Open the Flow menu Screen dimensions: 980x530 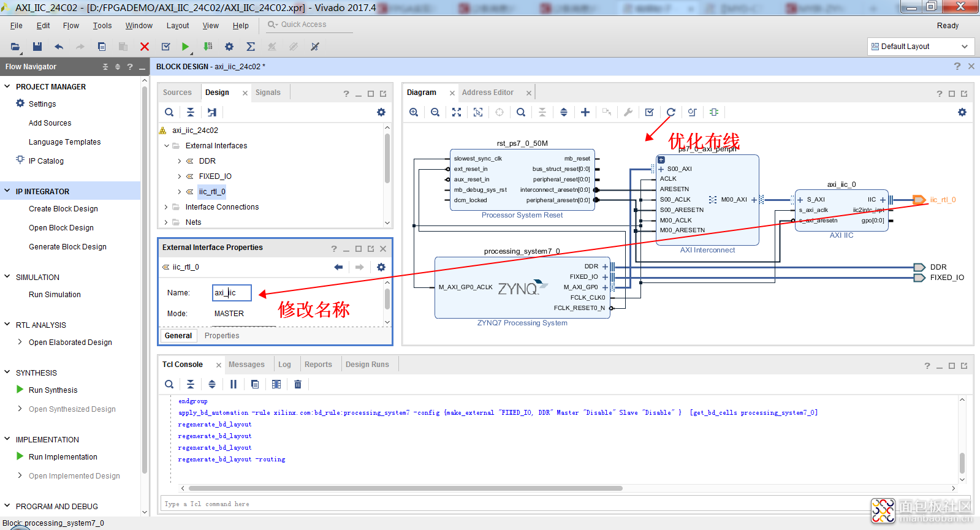71,26
